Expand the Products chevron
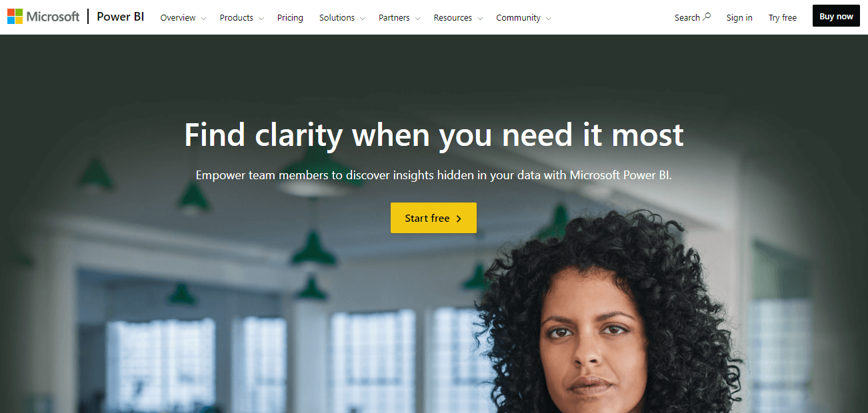 tap(261, 18)
